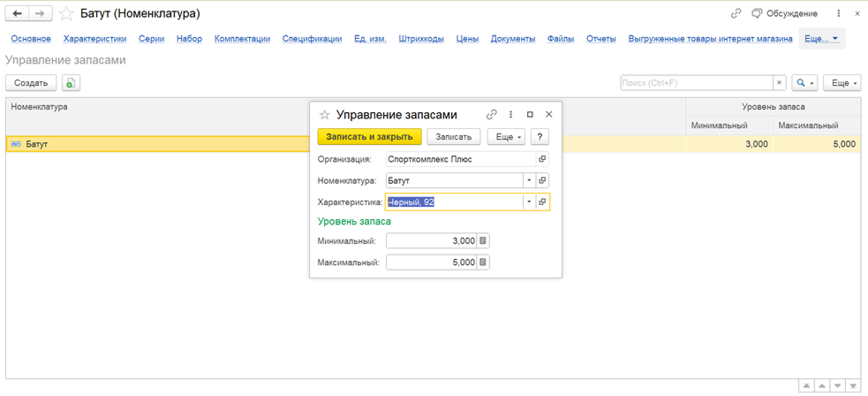
Task: Open help with the ? button
Action: 540,136
